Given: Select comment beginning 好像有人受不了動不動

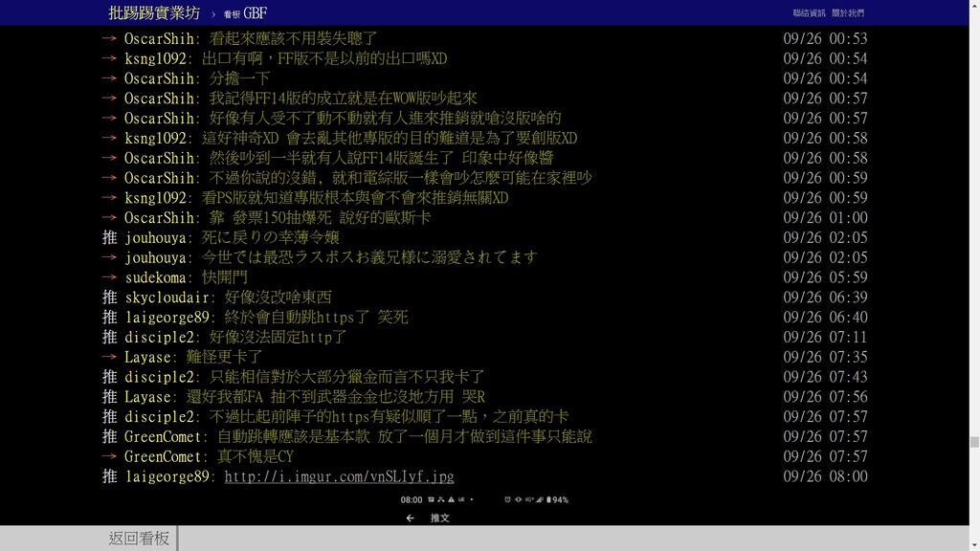Looking at the screenshot, I should [385, 119].
